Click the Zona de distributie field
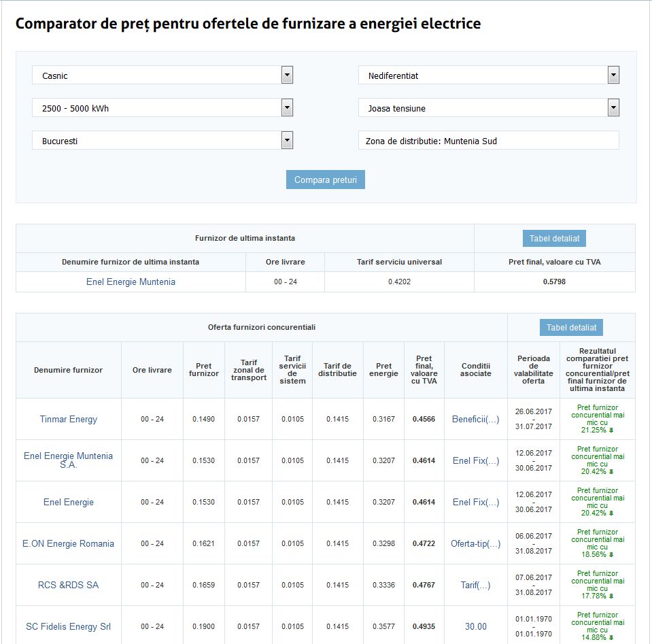 [x=488, y=141]
